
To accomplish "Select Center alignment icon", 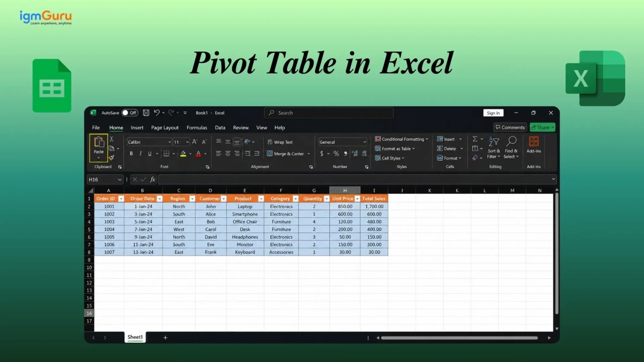I will click(x=228, y=154).
